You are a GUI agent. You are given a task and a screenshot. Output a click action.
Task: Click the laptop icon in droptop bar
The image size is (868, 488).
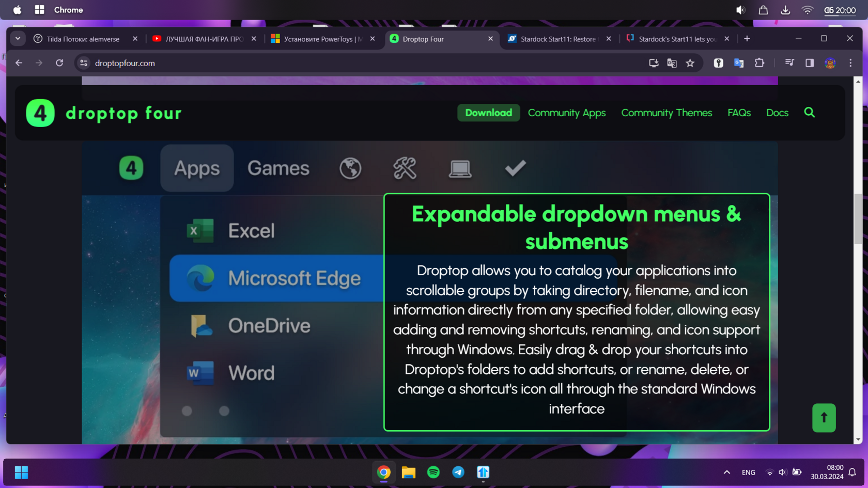click(460, 169)
